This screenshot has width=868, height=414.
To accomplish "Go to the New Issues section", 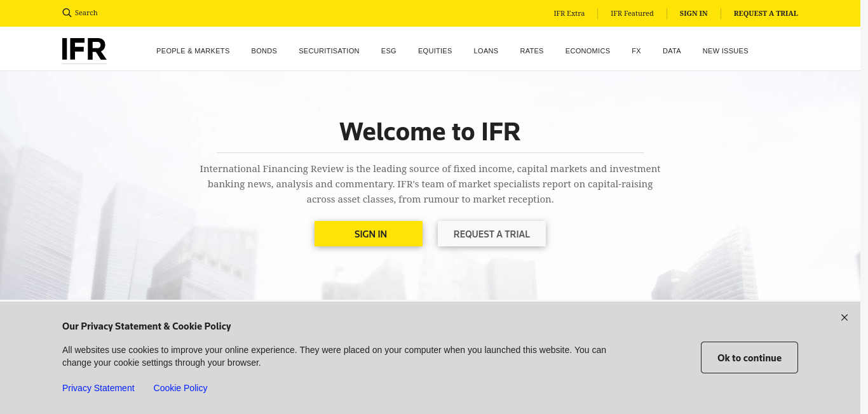I will point(726,51).
